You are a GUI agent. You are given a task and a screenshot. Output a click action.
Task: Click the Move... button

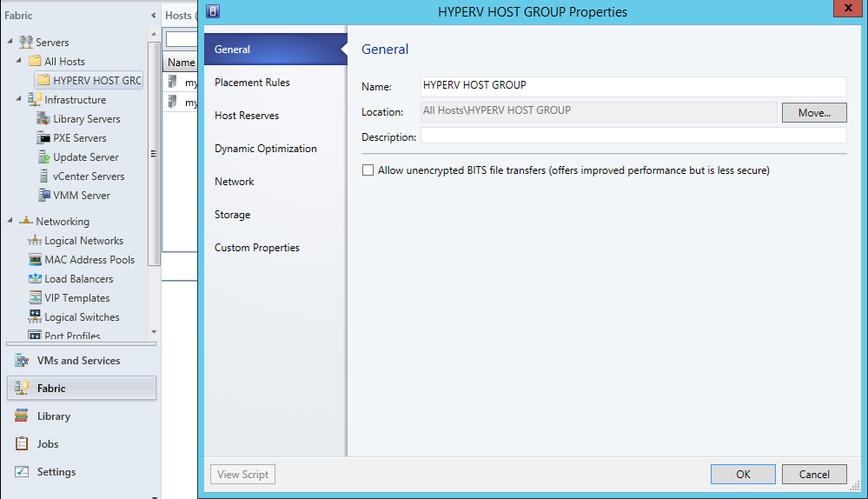click(x=814, y=112)
